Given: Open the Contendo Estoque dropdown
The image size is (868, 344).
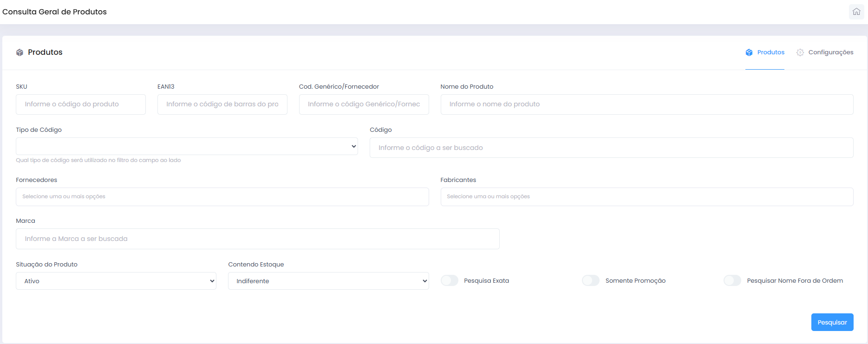Looking at the screenshot, I should click(x=328, y=281).
